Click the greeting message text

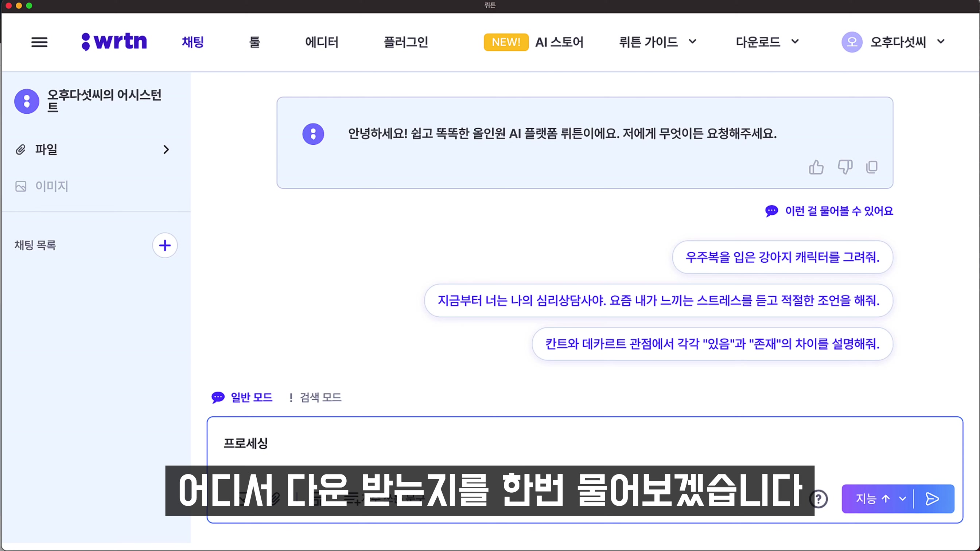(562, 133)
